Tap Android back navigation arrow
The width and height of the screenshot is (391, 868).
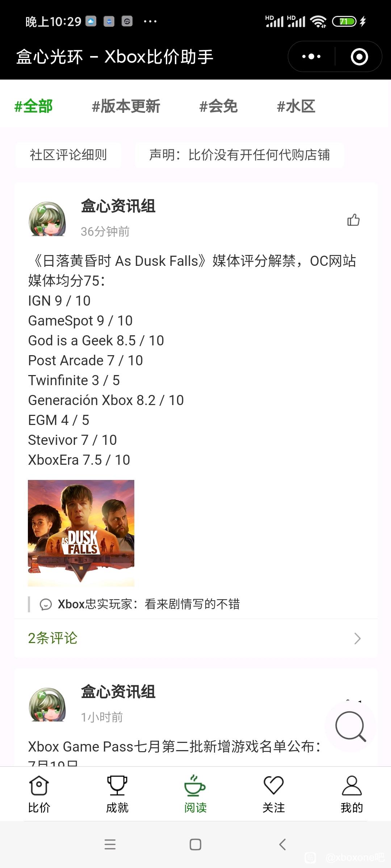coord(283,844)
